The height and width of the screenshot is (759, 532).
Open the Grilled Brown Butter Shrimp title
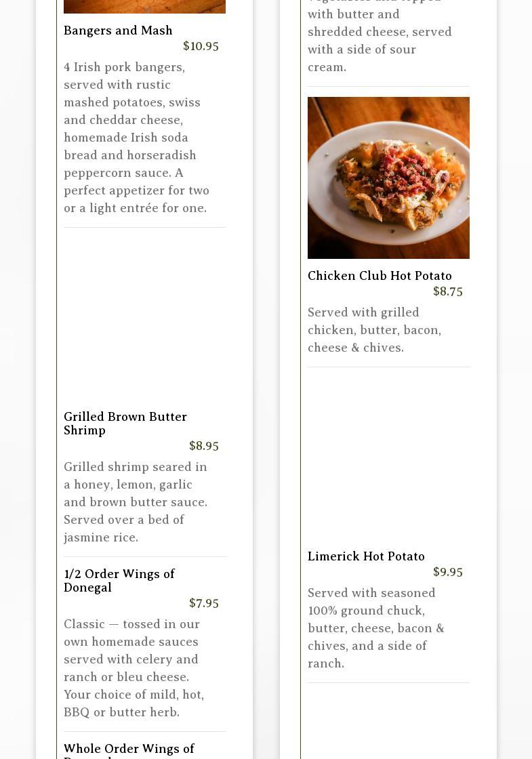(125, 424)
